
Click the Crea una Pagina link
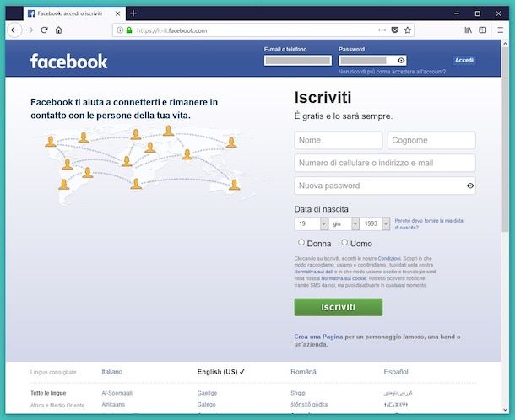(318, 337)
